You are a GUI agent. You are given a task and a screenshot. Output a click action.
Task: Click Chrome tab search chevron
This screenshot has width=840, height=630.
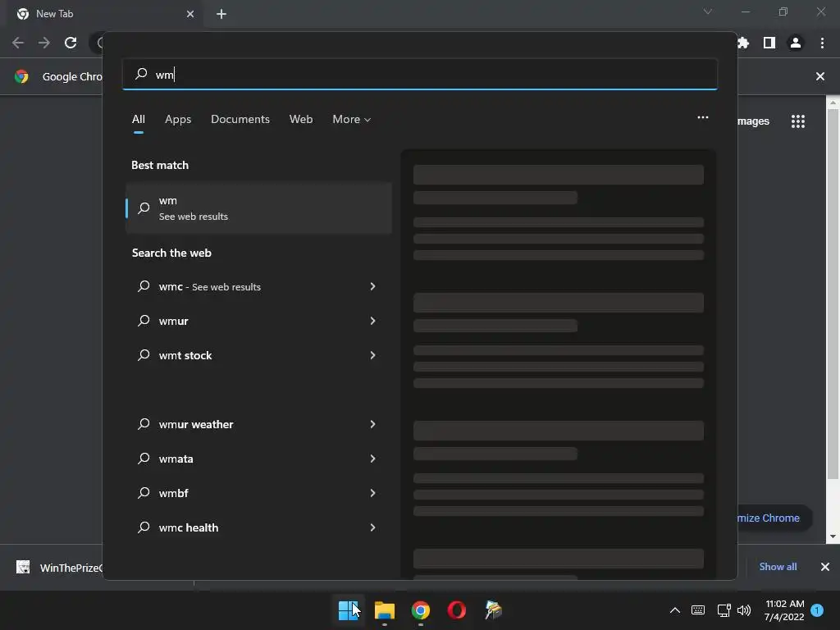(x=708, y=11)
